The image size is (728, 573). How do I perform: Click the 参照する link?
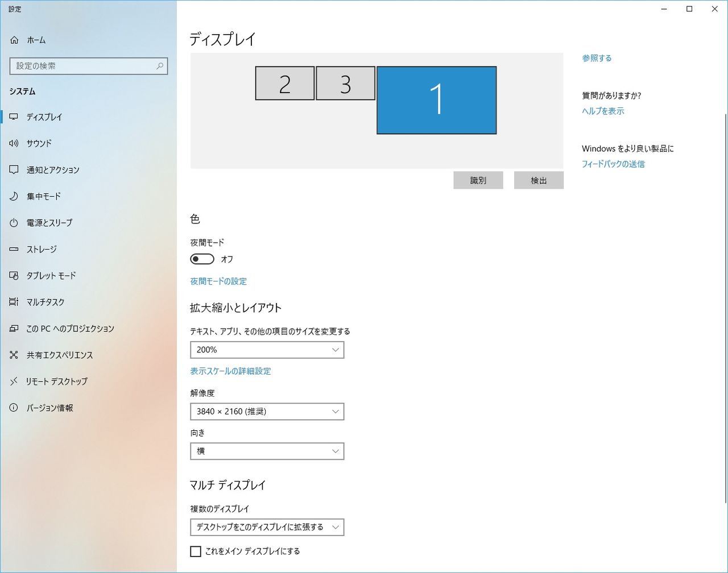[x=597, y=58]
